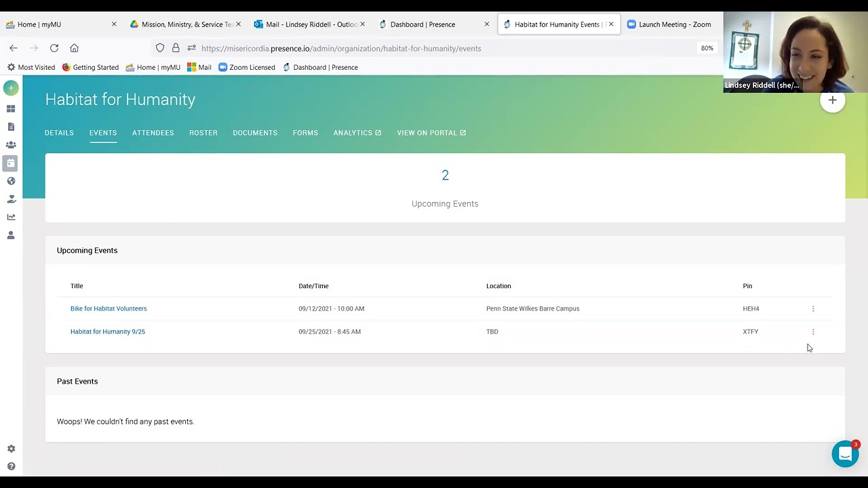Click the shield tracking protection icon
The height and width of the screenshot is (488, 868).
[160, 48]
